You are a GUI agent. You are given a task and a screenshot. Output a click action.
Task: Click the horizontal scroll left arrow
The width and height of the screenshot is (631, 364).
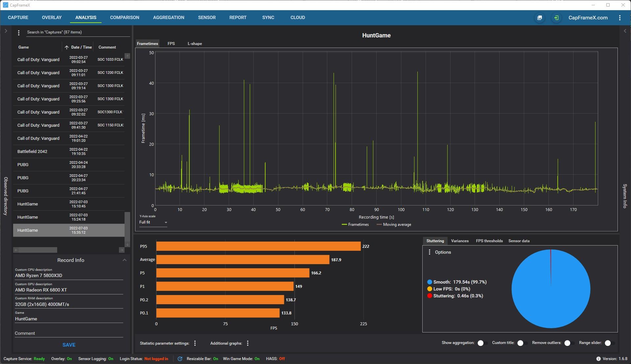click(16, 250)
